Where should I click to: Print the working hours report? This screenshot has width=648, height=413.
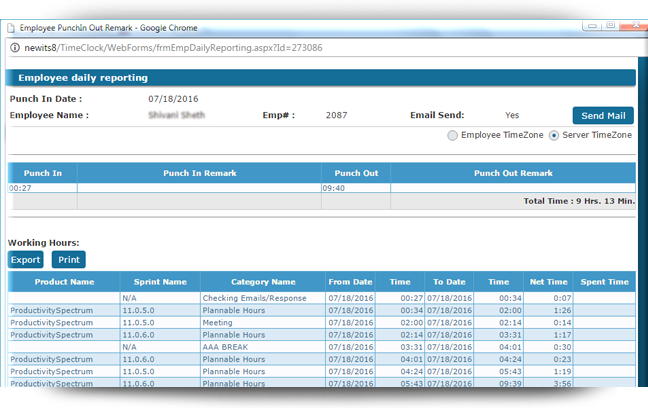pos(68,260)
